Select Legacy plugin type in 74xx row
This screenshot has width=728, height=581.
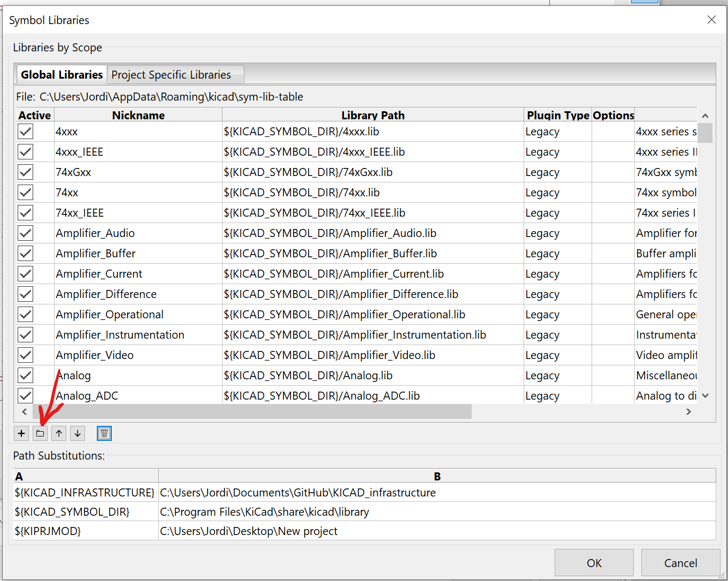[558, 193]
